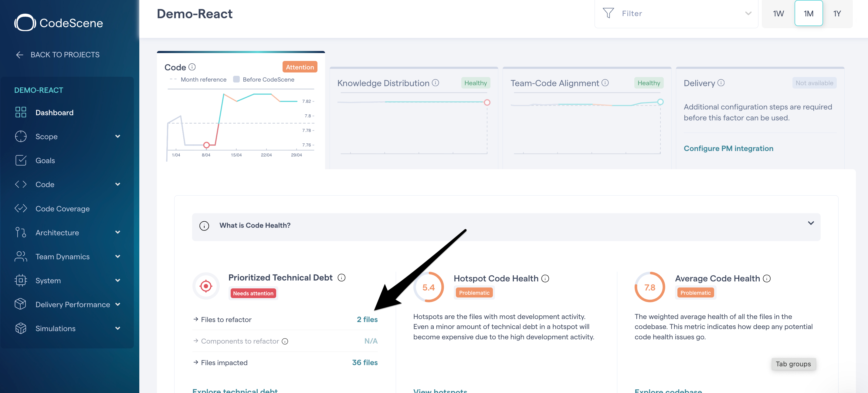The image size is (868, 393).
Task: Click the Code Coverage icon
Action: click(x=21, y=208)
